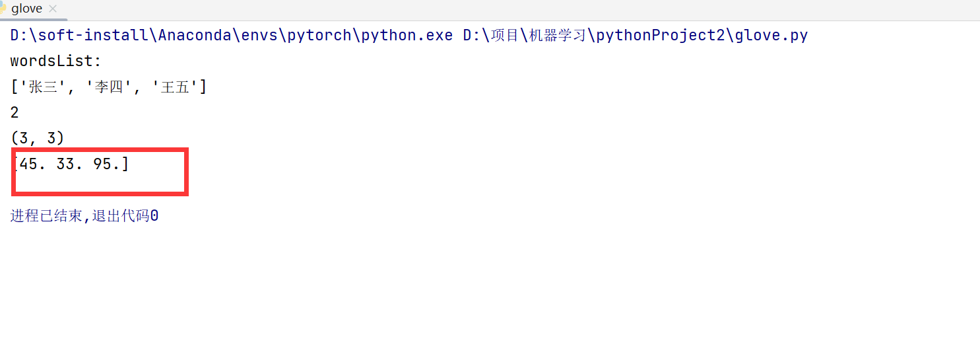Click the wordsList: output line
Image resolution: width=980 pixels, height=343 pixels.
[56, 61]
